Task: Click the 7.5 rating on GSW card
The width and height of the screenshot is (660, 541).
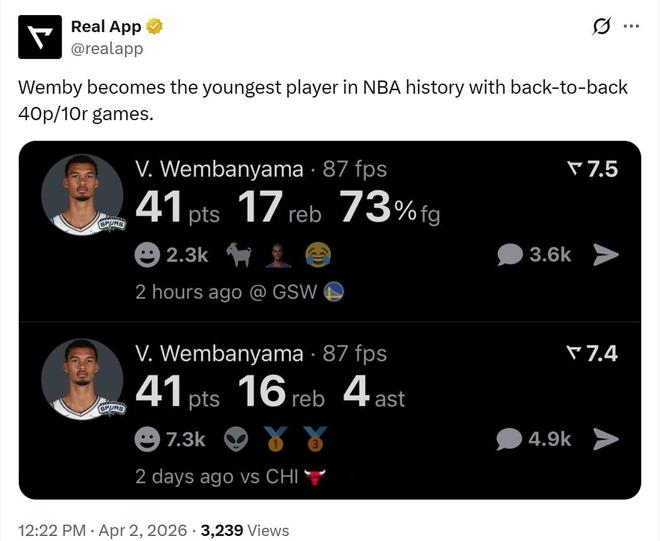Action: coord(592,169)
